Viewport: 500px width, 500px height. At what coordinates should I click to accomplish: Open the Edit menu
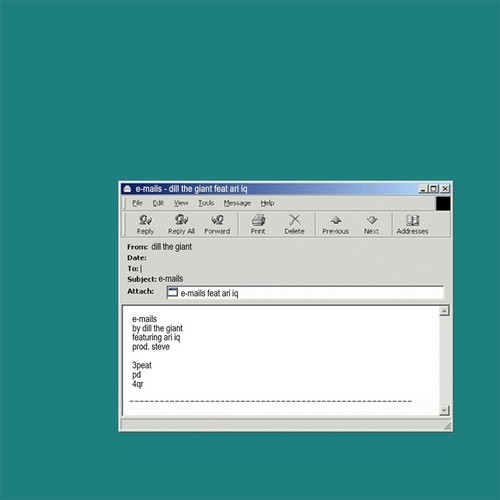(x=158, y=203)
